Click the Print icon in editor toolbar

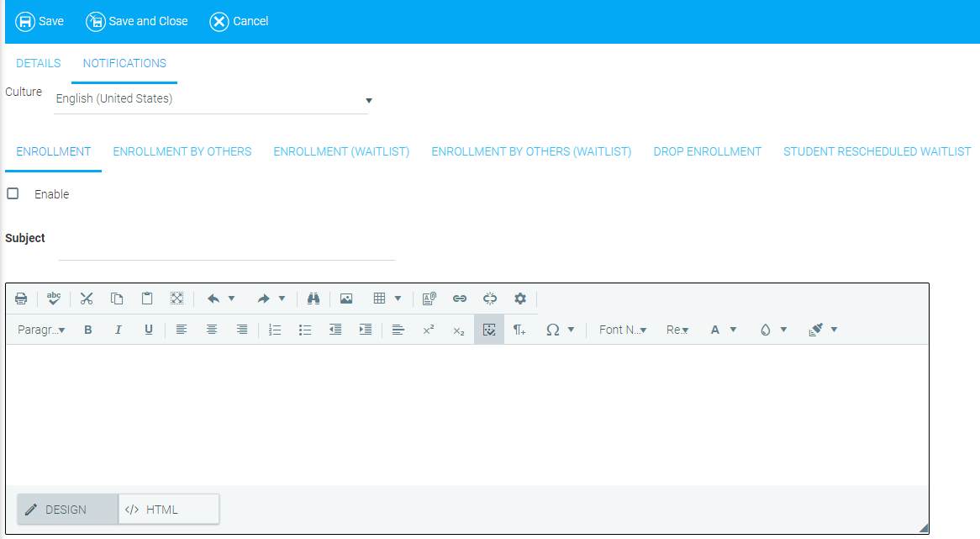click(21, 299)
